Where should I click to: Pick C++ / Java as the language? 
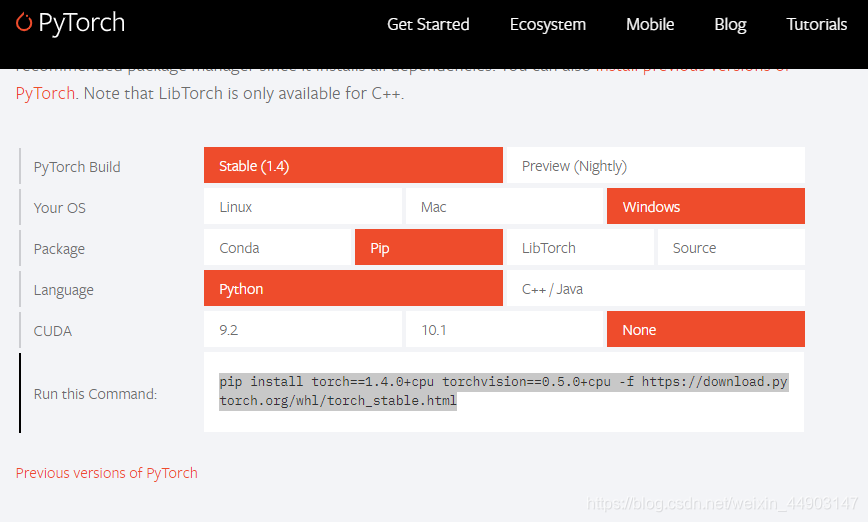click(x=655, y=288)
